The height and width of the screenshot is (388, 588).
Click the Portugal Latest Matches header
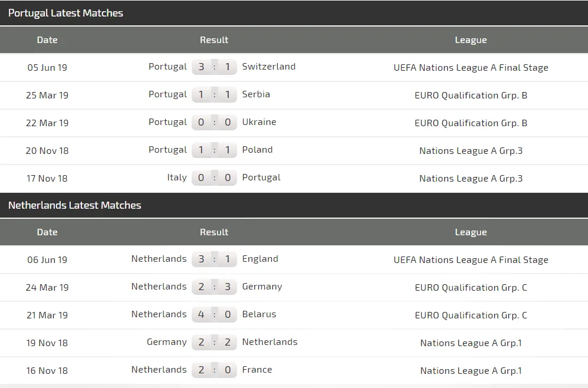click(x=65, y=13)
